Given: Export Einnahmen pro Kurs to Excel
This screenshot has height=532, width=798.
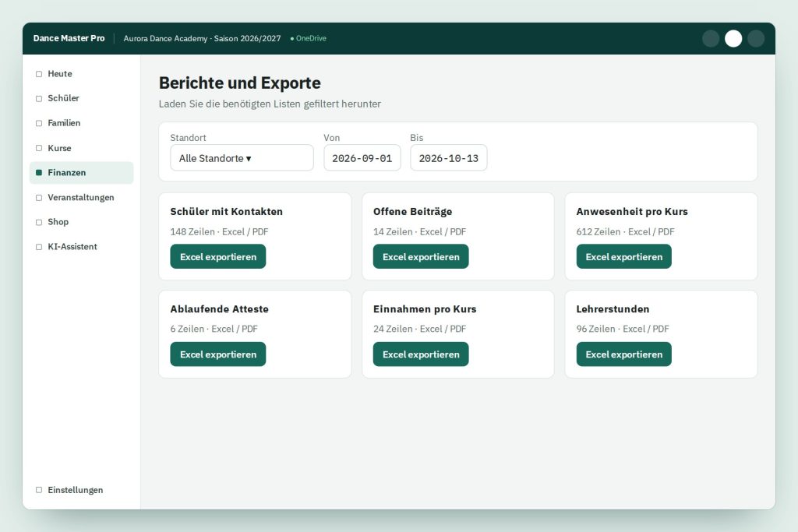Looking at the screenshot, I should click(421, 354).
